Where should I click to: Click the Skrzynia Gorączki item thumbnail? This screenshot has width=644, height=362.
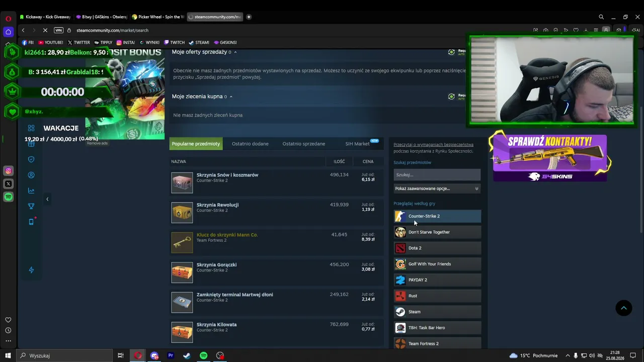click(x=182, y=273)
